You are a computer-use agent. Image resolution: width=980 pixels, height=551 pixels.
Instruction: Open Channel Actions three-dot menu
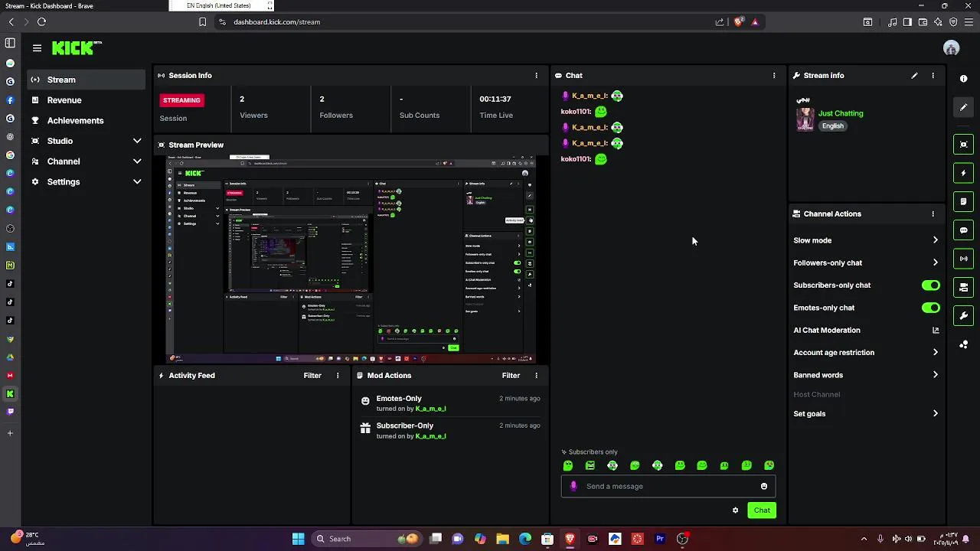(x=933, y=214)
